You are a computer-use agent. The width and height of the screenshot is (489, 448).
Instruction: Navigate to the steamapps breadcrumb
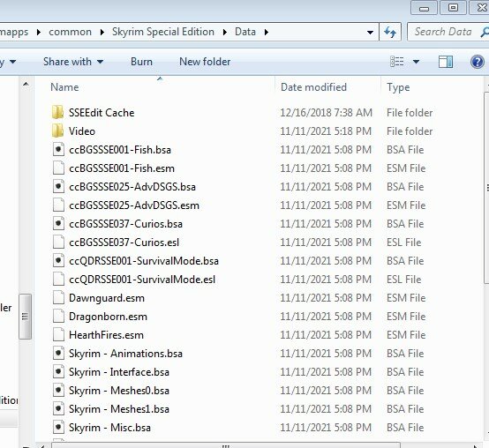14,32
